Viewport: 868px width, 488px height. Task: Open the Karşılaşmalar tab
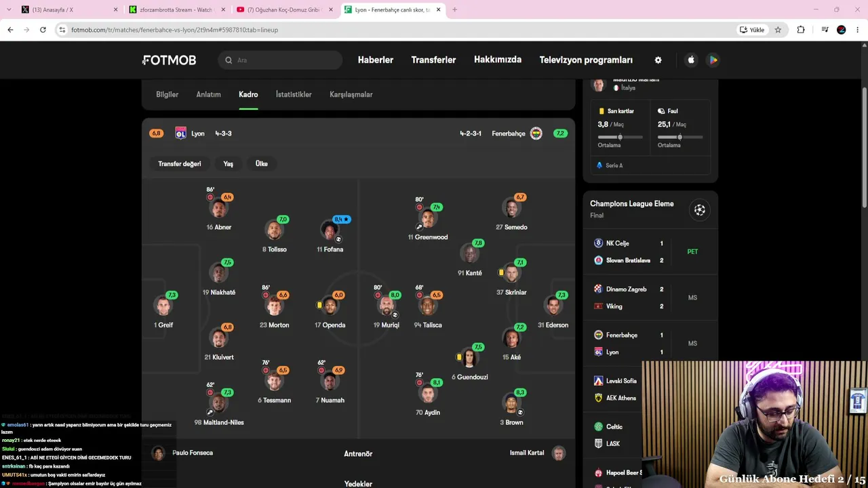pos(351,94)
